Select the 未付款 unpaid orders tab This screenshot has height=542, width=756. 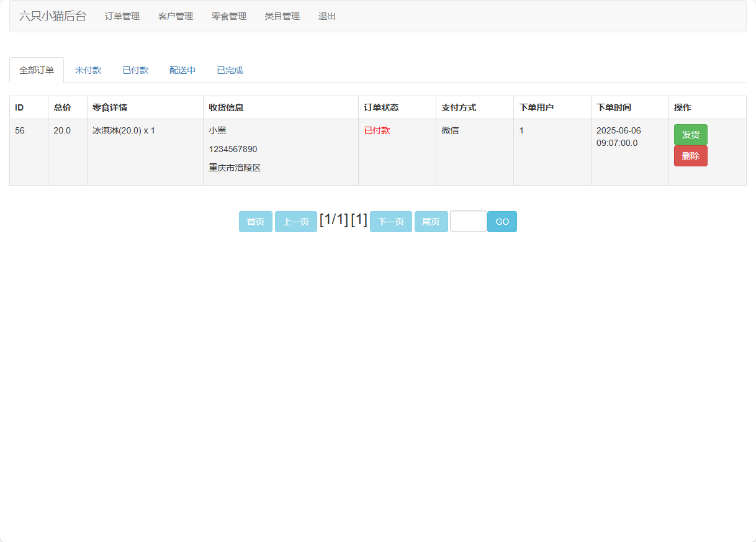[88, 70]
